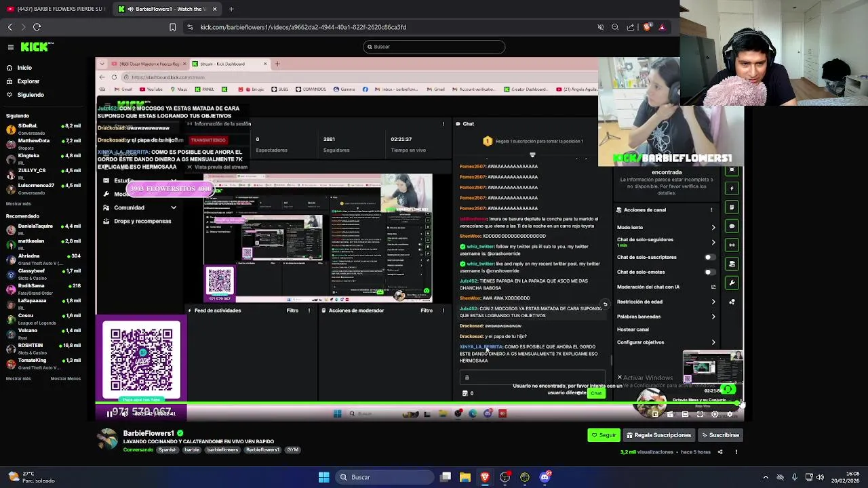Show hidden tray icons chevron
Image resolution: width=868 pixels, height=488 pixels.
click(x=766, y=477)
